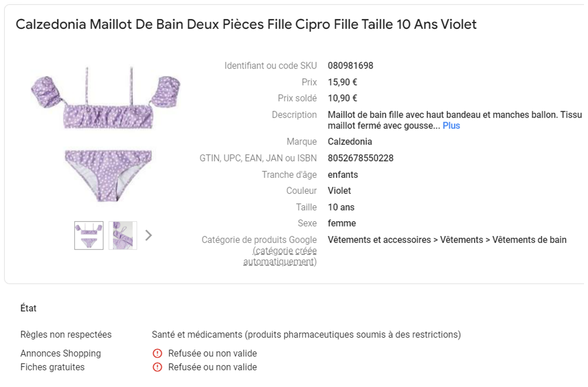Click the catégorie créée automatiquement tooltip label
The image size is (588, 387).
pyautogui.click(x=280, y=256)
